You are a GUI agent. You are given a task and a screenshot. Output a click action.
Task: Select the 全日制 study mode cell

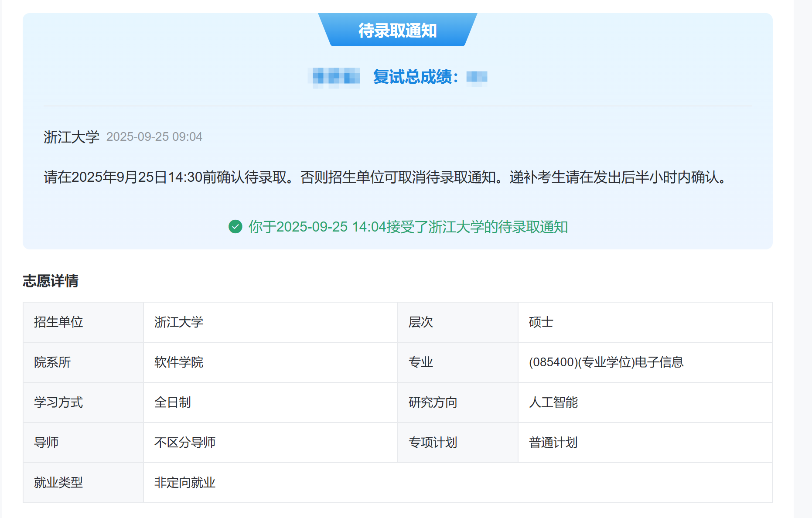click(x=173, y=402)
